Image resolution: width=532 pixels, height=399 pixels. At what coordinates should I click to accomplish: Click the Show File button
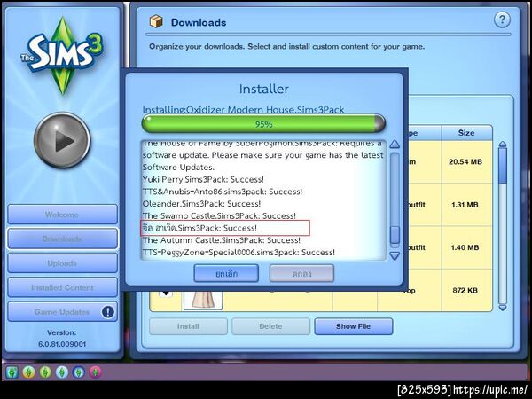point(354,326)
